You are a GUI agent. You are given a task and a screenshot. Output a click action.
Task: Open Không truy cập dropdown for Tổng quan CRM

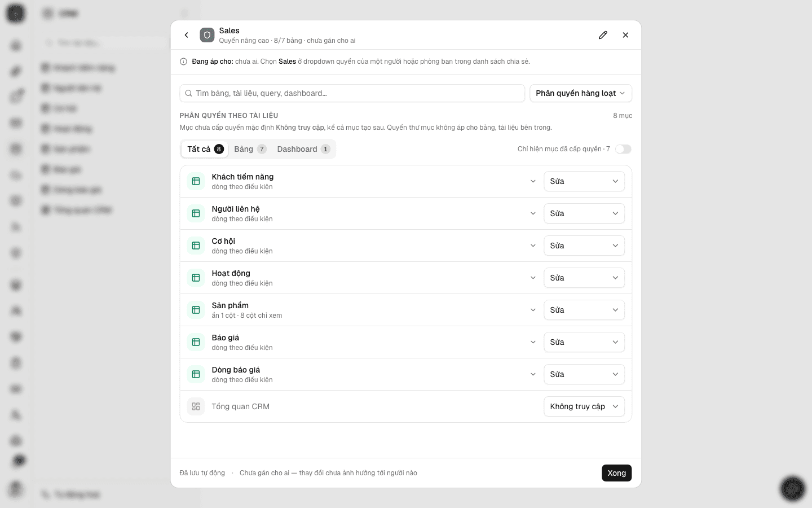(x=584, y=406)
